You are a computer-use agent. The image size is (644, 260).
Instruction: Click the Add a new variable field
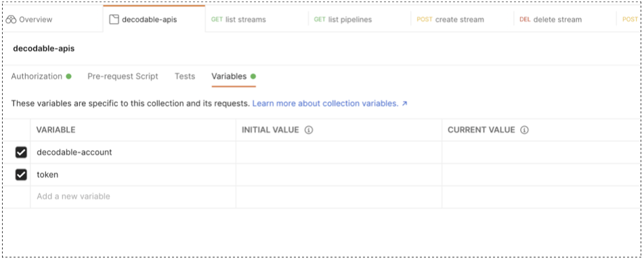pyautogui.click(x=133, y=196)
